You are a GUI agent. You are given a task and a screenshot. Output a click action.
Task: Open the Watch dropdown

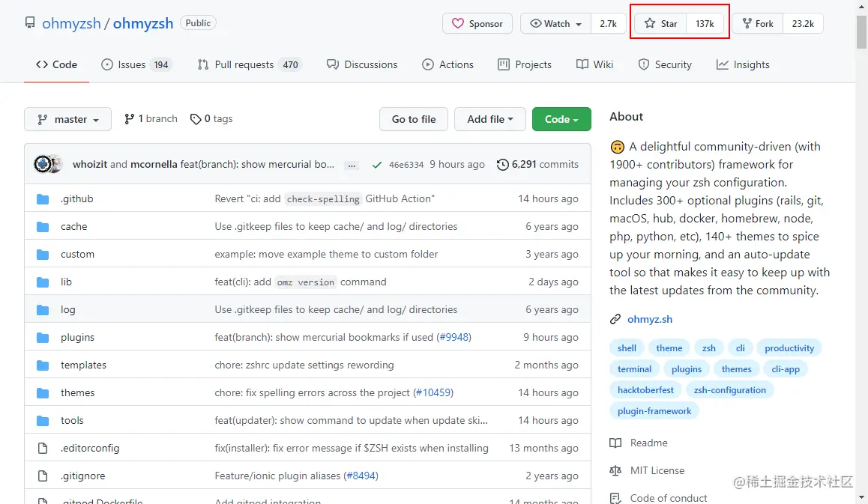click(555, 24)
